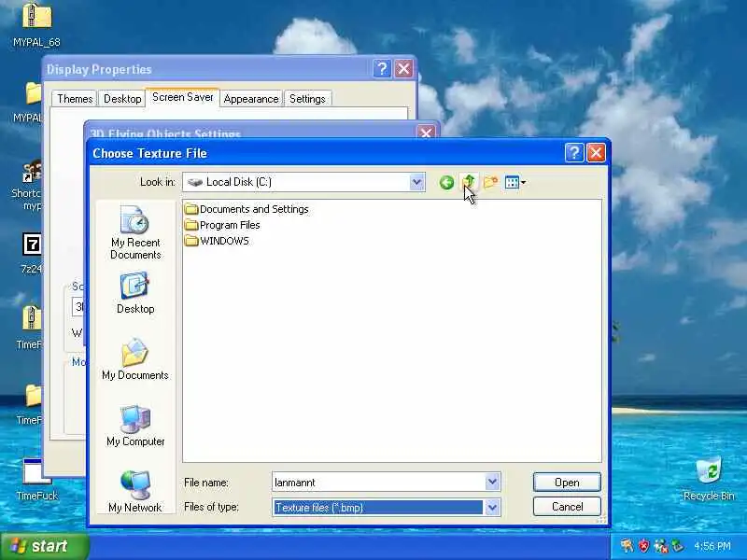Click the network connection tray icon with red X
Screen dimensions: 747x560
[x=660, y=546]
